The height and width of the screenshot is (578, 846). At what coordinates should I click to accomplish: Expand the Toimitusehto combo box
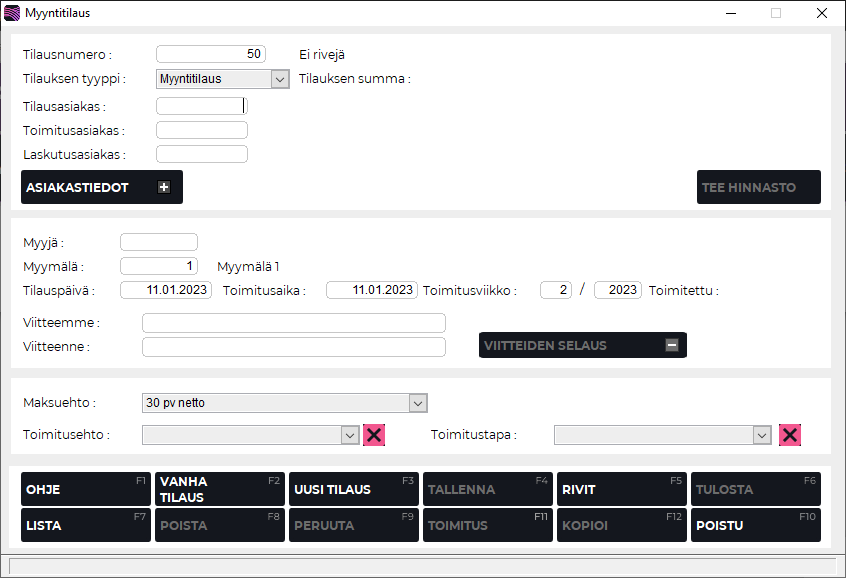(349, 435)
